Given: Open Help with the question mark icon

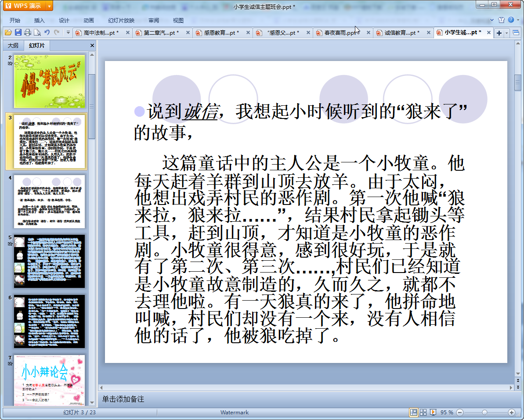Looking at the screenshot, I should (x=511, y=20).
